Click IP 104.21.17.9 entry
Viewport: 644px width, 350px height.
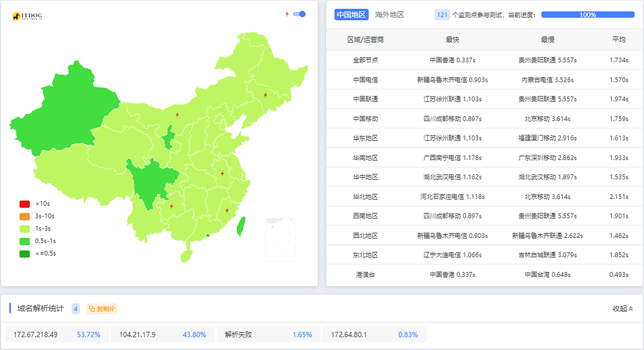[x=162, y=334]
